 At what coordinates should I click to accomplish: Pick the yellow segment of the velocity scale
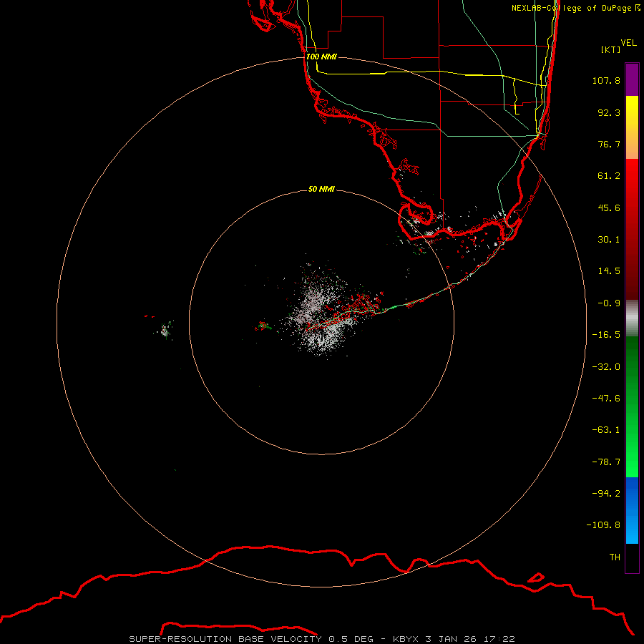632,127
